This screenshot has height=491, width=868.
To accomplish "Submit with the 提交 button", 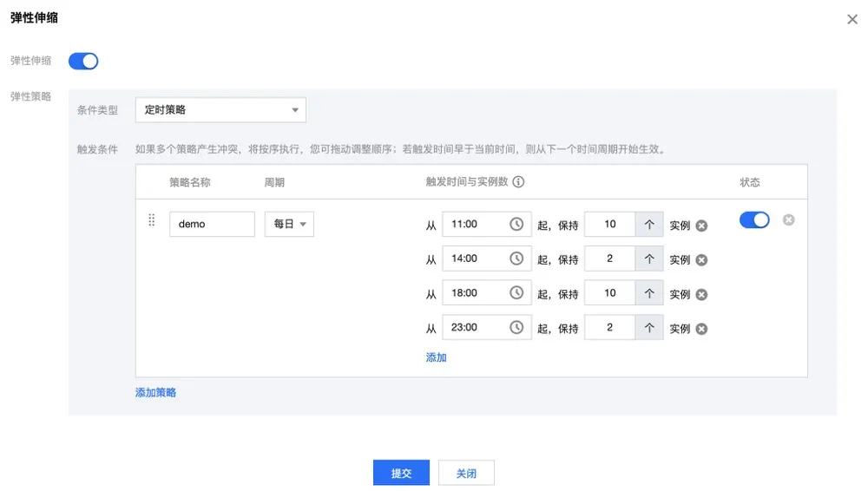I will pos(401,473).
